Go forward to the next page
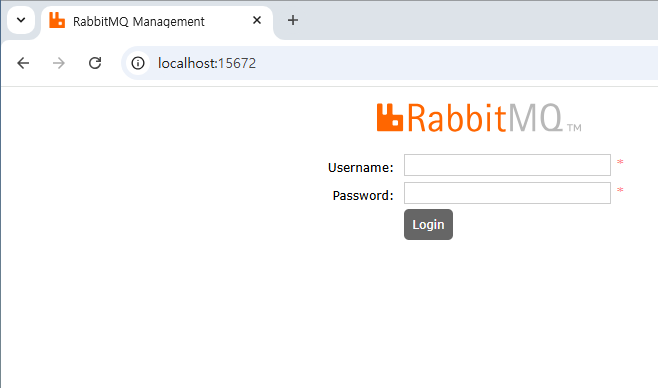The image size is (658, 388). coord(59,63)
